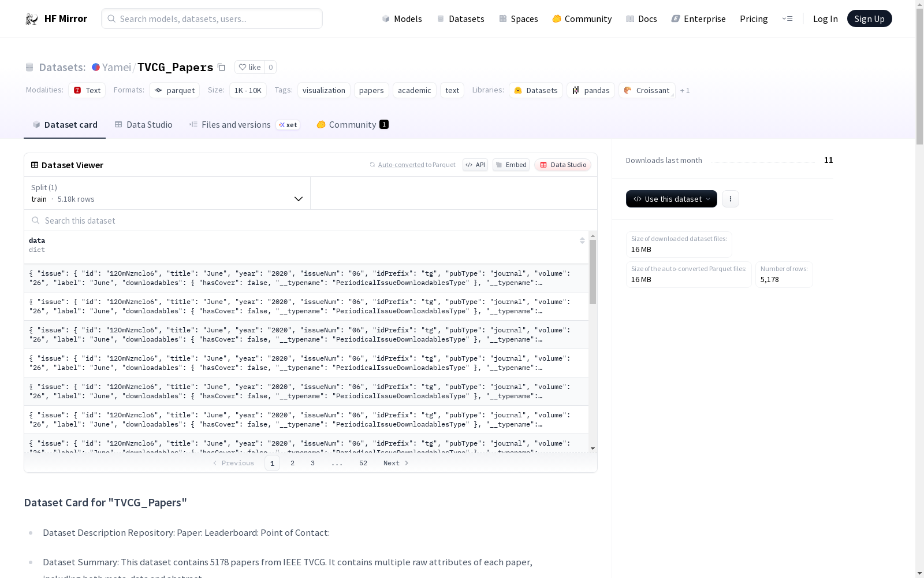This screenshot has height=578, width=924.
Task: Select the Croissant library tag
Action: [x=647, y=90]
